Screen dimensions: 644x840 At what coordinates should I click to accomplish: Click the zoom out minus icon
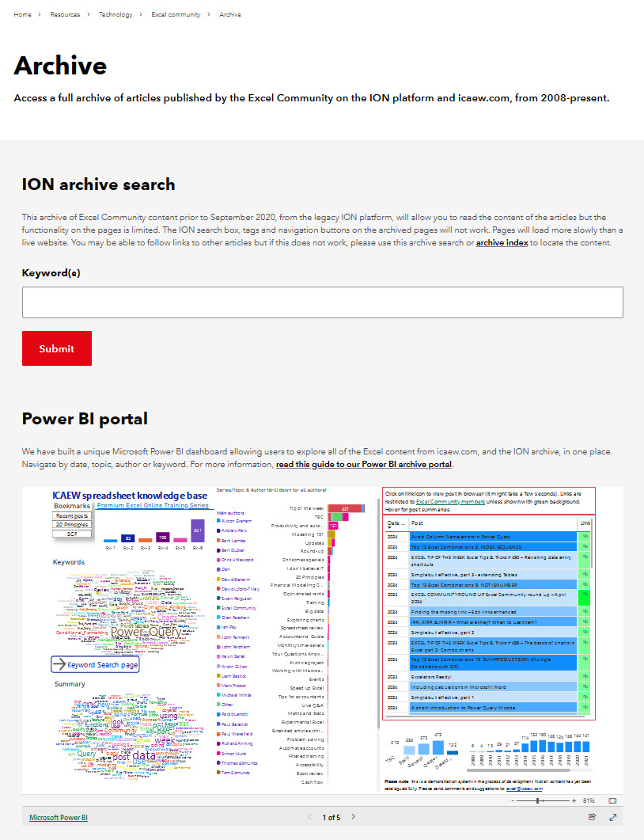point(512,800)
